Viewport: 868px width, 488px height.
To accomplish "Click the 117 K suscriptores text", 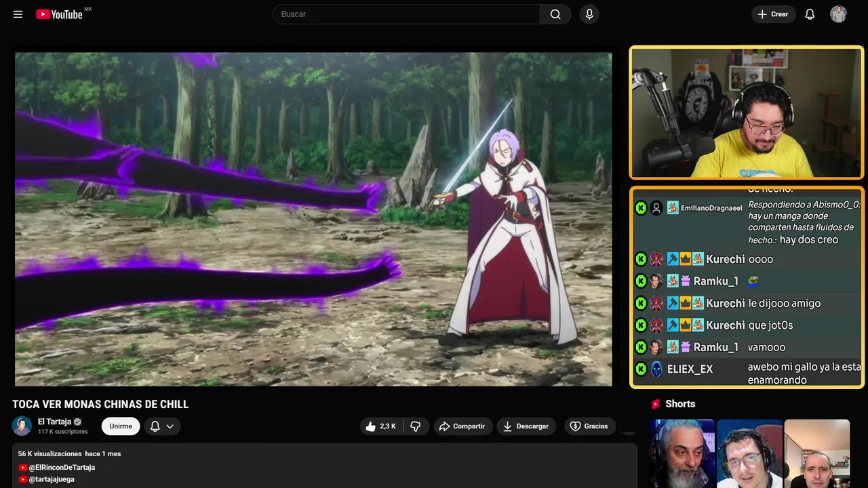I will [x=63, y=432].
